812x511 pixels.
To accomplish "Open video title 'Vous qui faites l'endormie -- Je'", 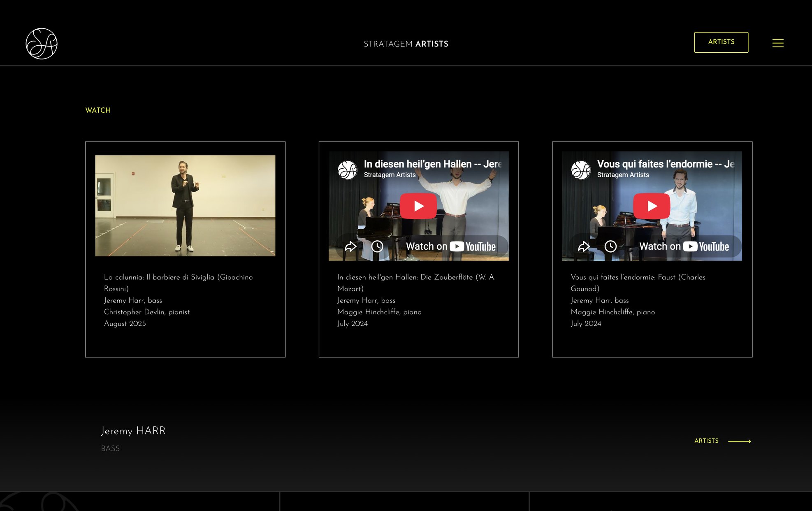I will point(666,164).
